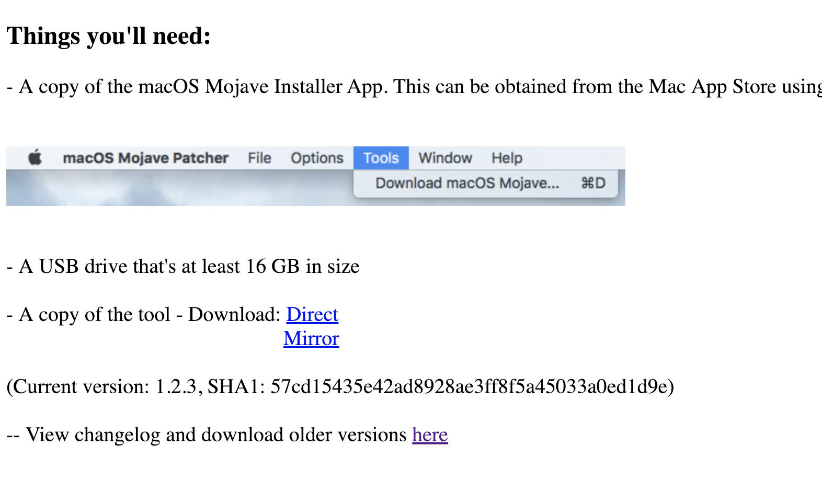Click the '16 GB' USB drive requirement text
822x504 pixels.
pyautogui.click(x=183, y=266)
